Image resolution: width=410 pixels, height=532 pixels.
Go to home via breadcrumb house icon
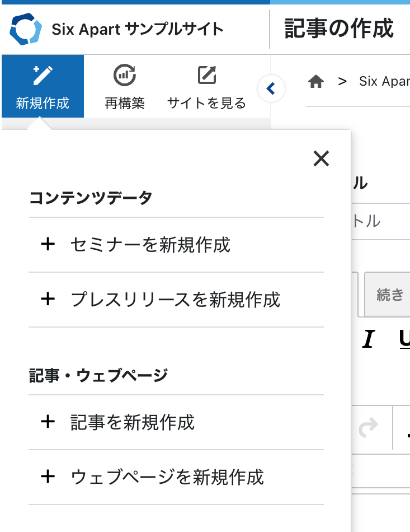tap(316, 82)
